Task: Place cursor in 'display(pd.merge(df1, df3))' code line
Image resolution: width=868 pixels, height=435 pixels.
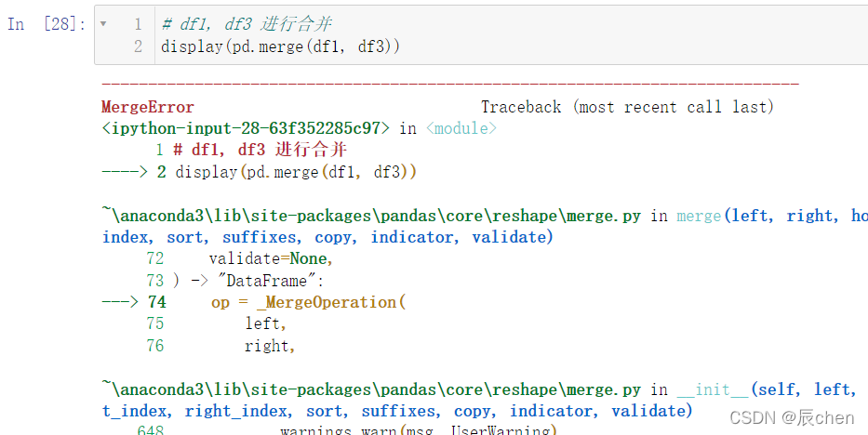Action: [280, 46]
